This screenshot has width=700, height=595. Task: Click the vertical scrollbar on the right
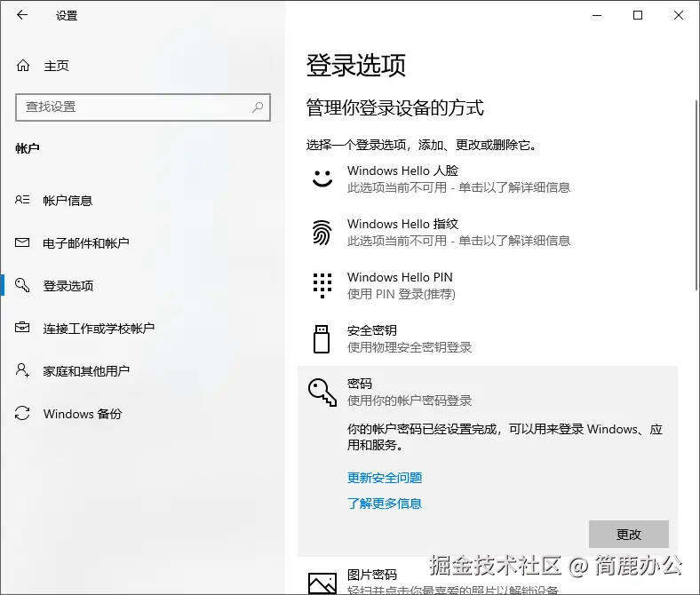pos(696,195)
